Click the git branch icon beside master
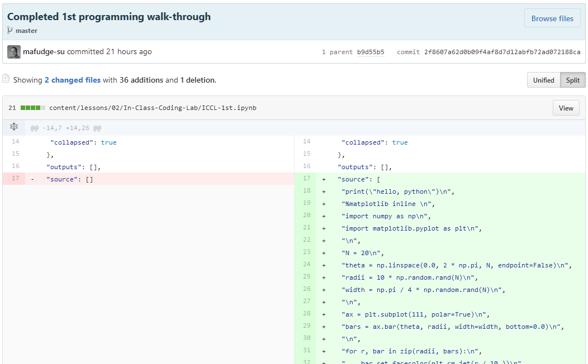This screenshot has width=588, height=364. click(10, 31)
